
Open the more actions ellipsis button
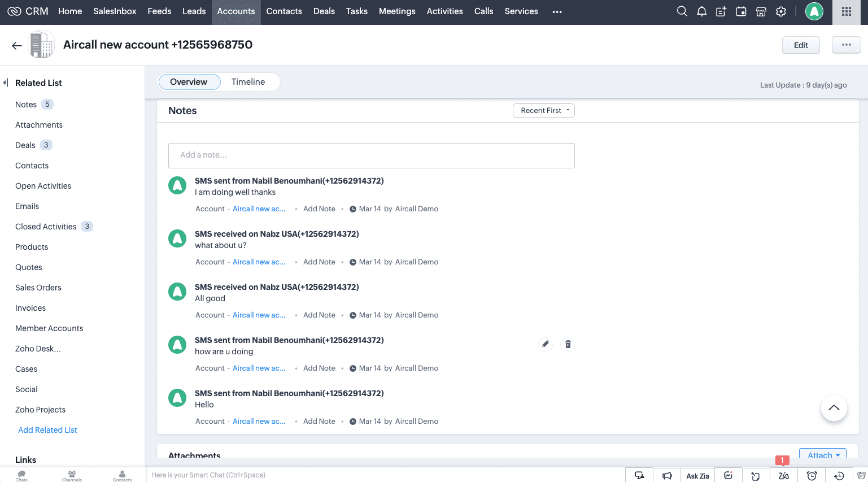846,45
